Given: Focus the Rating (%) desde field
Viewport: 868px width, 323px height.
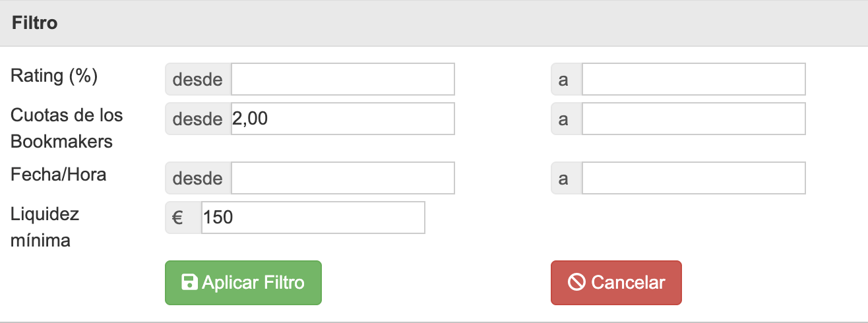Looking at the screenshot, I should tap(342, 79).
